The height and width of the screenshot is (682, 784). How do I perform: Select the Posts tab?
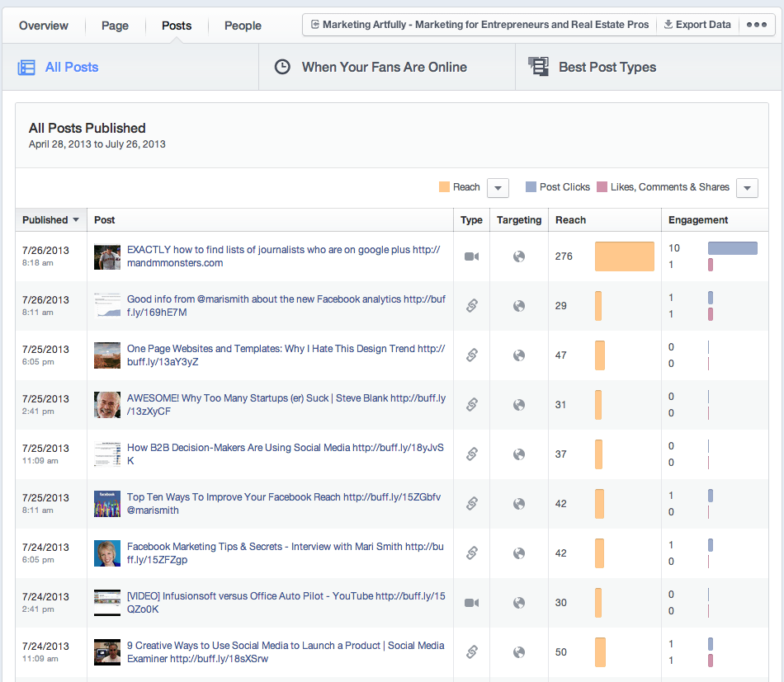tap(177, 26)
